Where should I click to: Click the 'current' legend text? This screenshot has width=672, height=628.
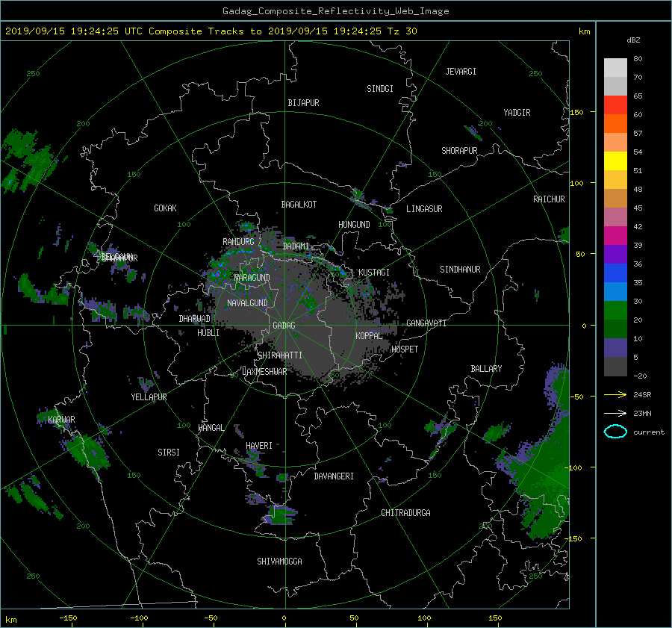648,432
